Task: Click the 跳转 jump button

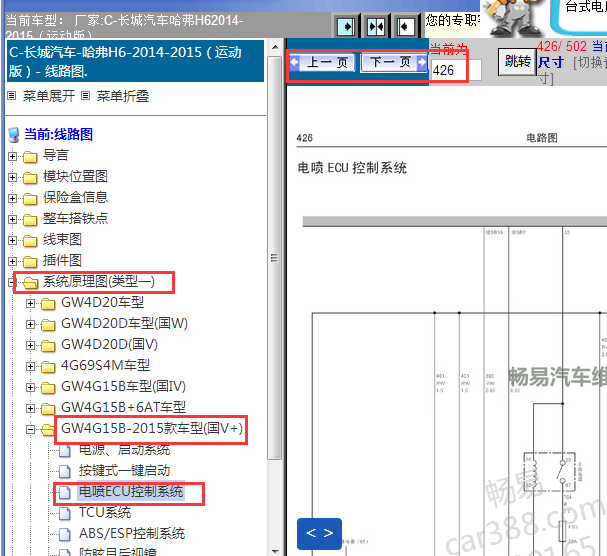Action: 518,62
